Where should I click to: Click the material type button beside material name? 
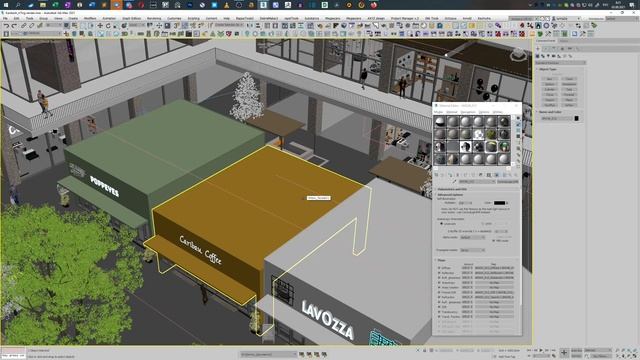click(508, 182)
